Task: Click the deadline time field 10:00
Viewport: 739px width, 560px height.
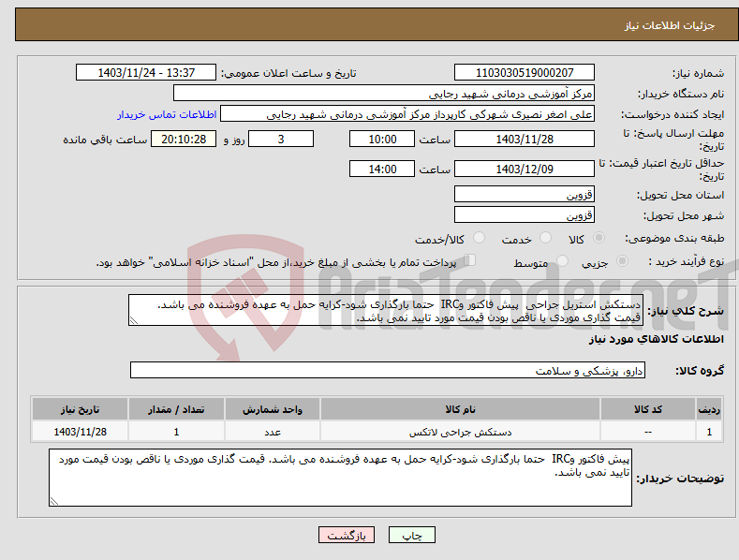Action: click(x=382, y=139)
